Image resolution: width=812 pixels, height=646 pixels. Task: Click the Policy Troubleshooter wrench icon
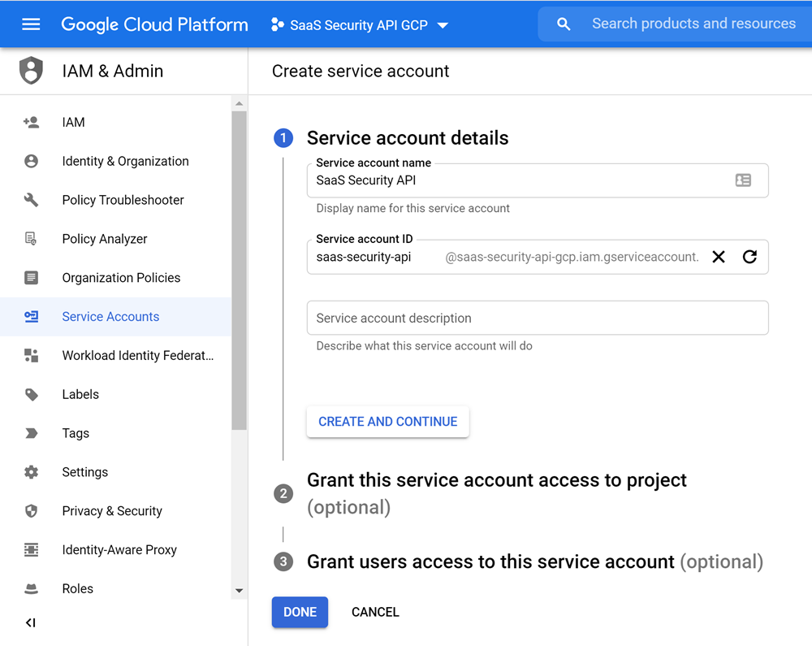tap(31, 200)
